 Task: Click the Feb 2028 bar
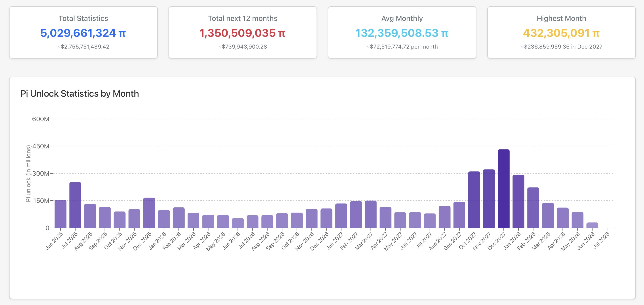click(x=533, y=208)
